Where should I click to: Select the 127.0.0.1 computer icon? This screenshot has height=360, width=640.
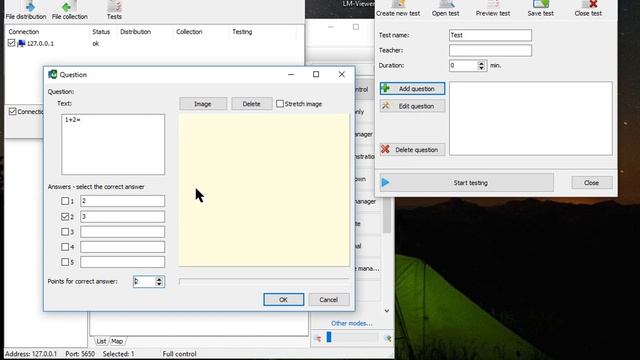click(x=21, y=43)
